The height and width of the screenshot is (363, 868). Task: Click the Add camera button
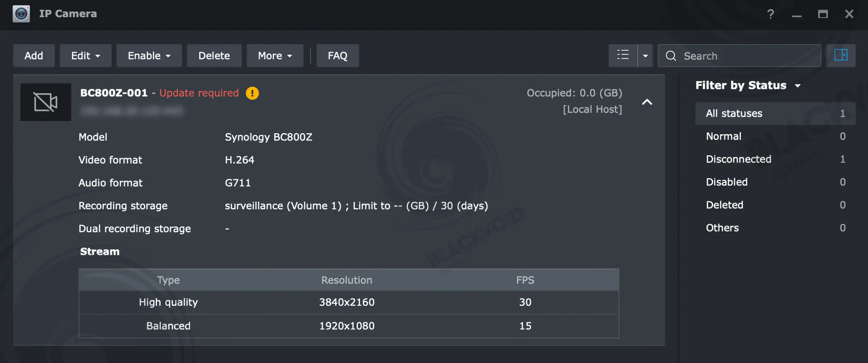click(x=34, y=56)
